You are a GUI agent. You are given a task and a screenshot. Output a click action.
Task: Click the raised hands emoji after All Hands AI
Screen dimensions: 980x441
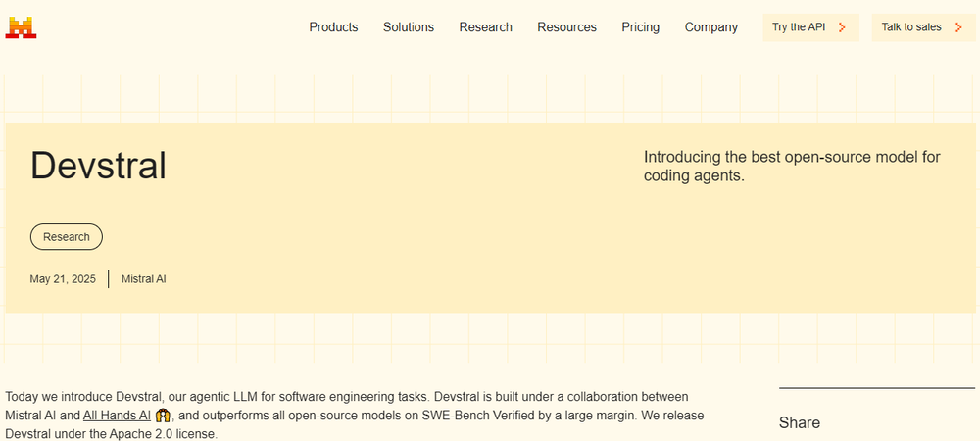pos(163,415)
